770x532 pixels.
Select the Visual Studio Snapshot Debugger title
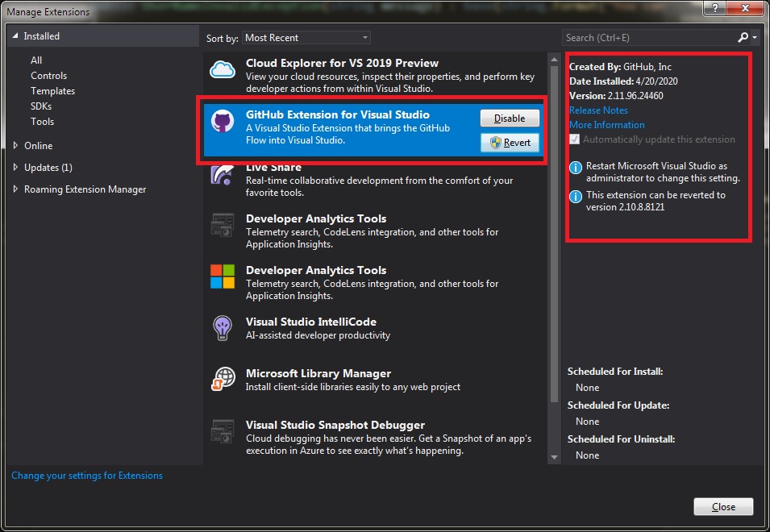(x=335, y=425)
